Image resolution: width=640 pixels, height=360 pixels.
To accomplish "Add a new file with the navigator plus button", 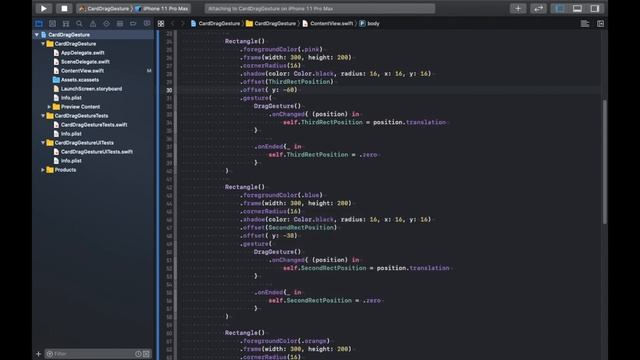I will coord(38,353).
